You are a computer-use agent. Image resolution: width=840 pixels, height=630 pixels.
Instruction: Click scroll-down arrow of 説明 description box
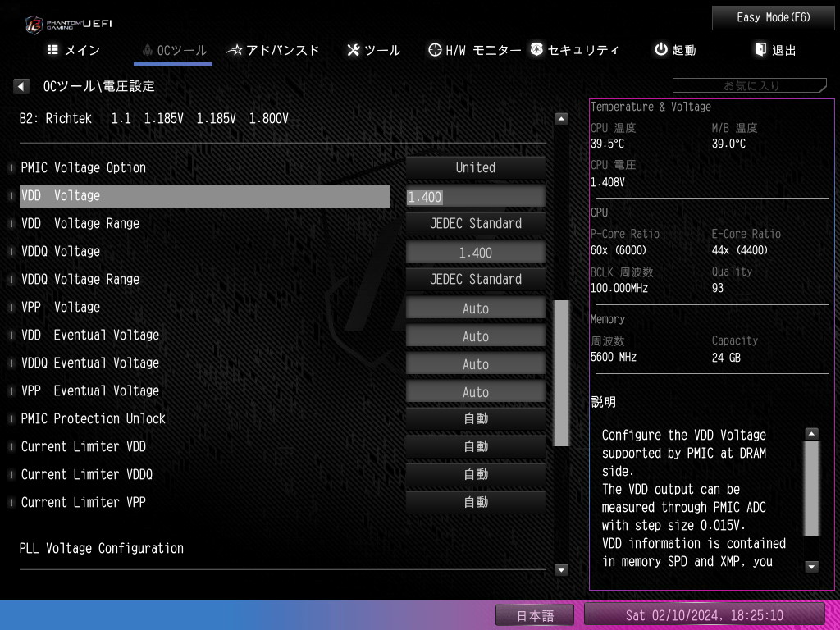[811, 566]
